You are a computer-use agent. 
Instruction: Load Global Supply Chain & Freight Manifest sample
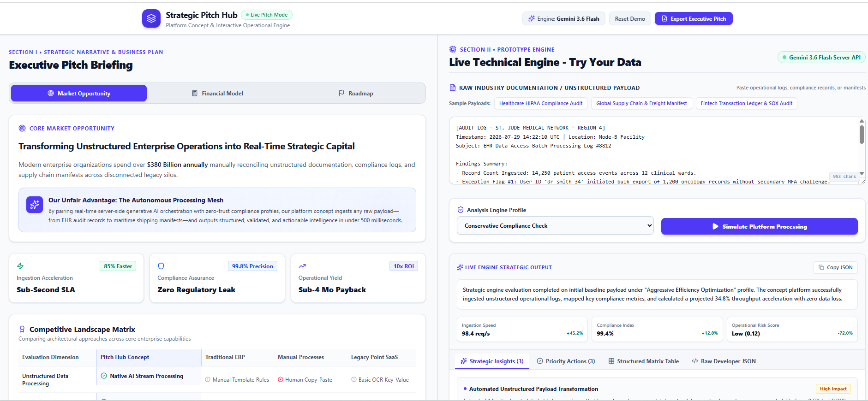641,103
